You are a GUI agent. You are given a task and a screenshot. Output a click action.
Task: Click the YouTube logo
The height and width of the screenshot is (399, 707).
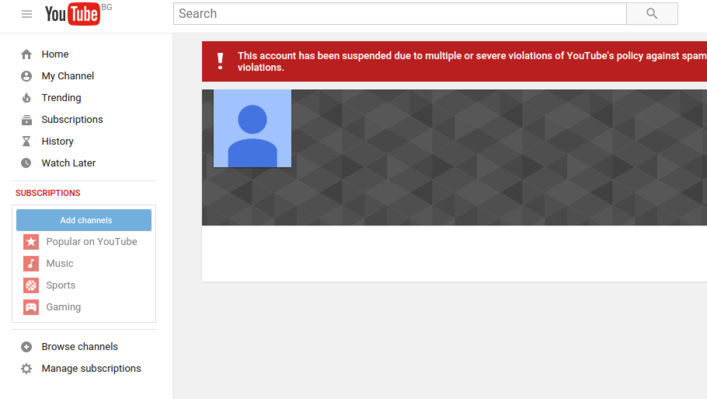click(x=72, y=14)
